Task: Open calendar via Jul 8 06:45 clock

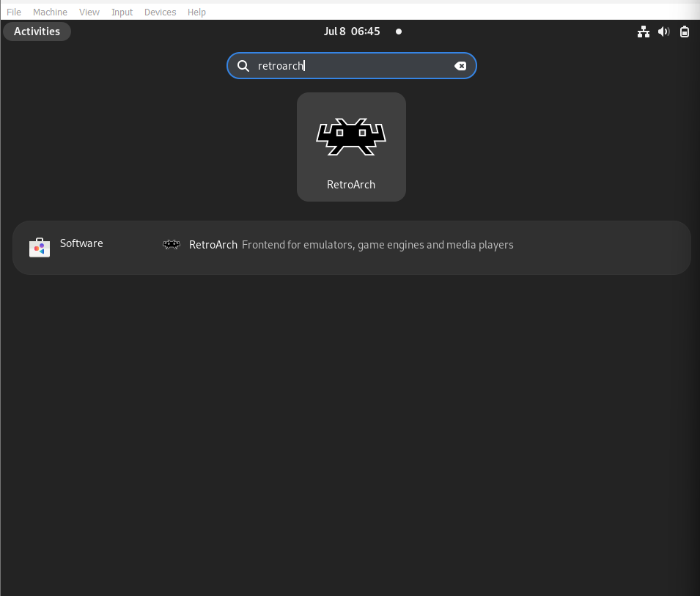Action: point(352,32)
